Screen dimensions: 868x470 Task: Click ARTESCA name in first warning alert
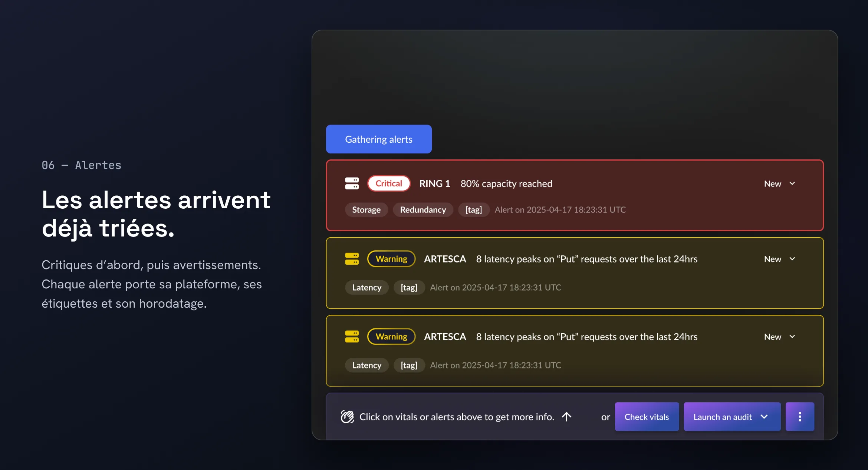[445, 259]
